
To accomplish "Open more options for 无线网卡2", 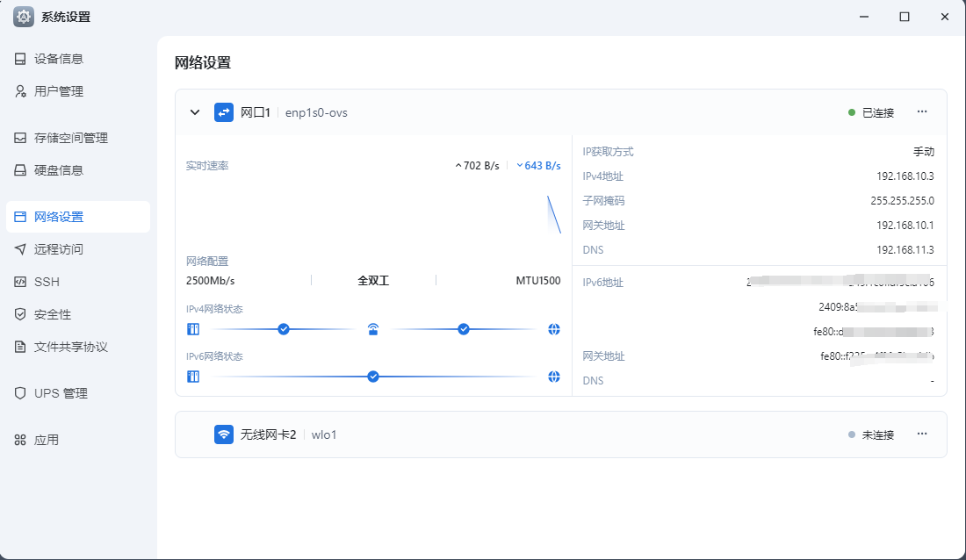I will (x=922, y=434).
